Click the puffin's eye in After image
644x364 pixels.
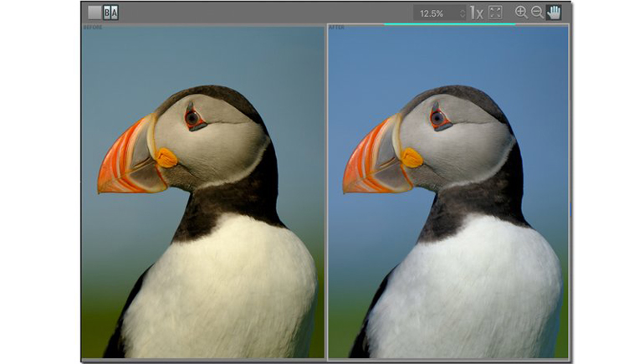tap(438, 118)
